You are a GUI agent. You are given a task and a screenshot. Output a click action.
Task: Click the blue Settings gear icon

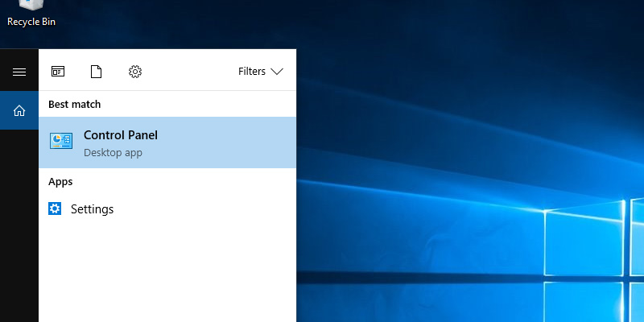click(x=55, y=209)
